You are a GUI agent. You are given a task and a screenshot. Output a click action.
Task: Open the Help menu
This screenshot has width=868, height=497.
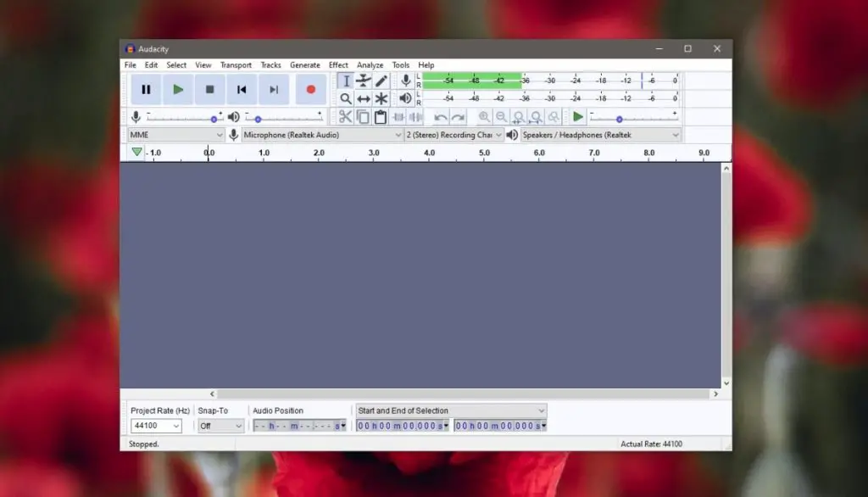point(426,64)
